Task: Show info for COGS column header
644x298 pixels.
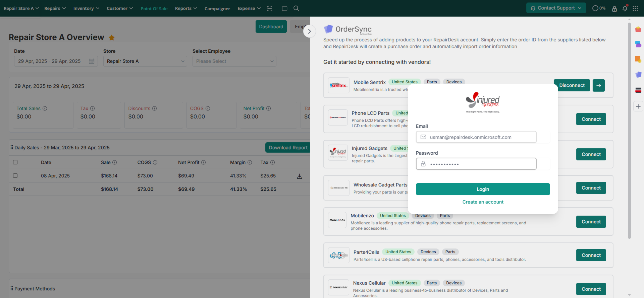Action: (x=155, y=162)
